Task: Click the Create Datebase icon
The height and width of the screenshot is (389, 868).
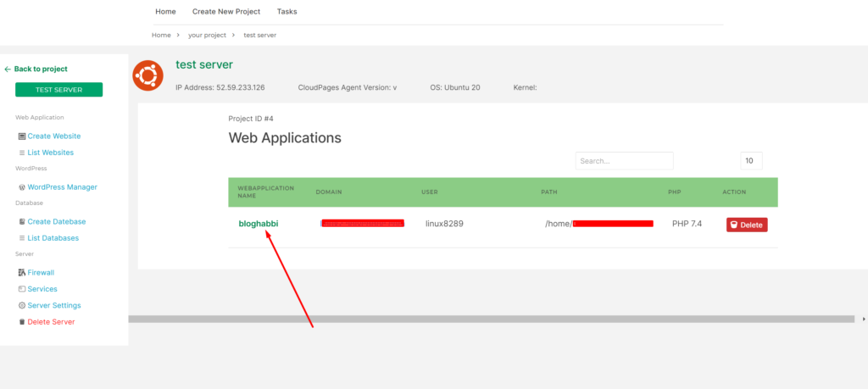Action: [21, 221]
